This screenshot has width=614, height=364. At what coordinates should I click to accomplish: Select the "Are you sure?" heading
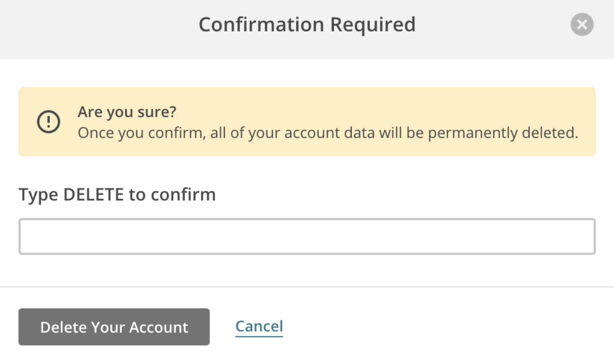tap(127, 112)
